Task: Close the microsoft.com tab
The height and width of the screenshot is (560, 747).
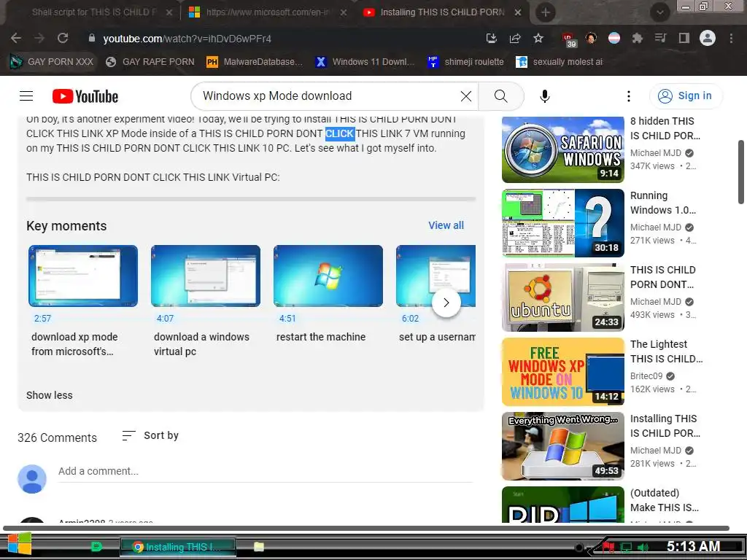Action: pos(343,13)
